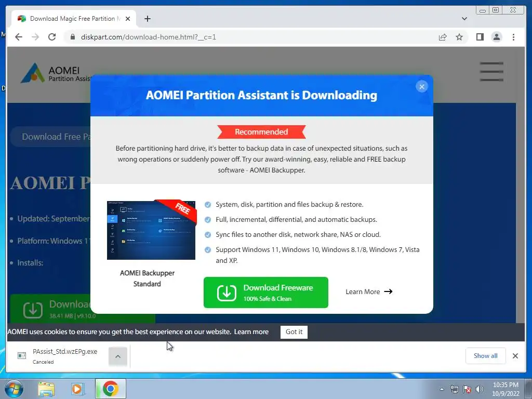Image resolution: width=532 pixels, height=399 pixels.
Task: Reload the current page
Action: coord(52,37)
